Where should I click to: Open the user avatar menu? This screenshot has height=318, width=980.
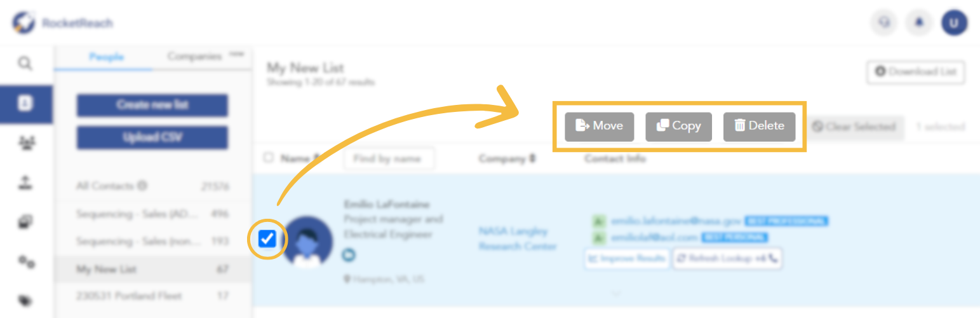click(954, 24)
